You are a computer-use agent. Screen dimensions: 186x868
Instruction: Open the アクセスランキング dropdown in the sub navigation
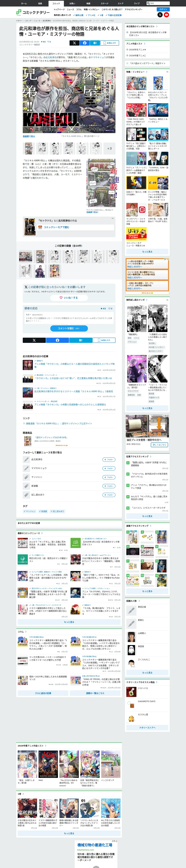click(133, 9)
